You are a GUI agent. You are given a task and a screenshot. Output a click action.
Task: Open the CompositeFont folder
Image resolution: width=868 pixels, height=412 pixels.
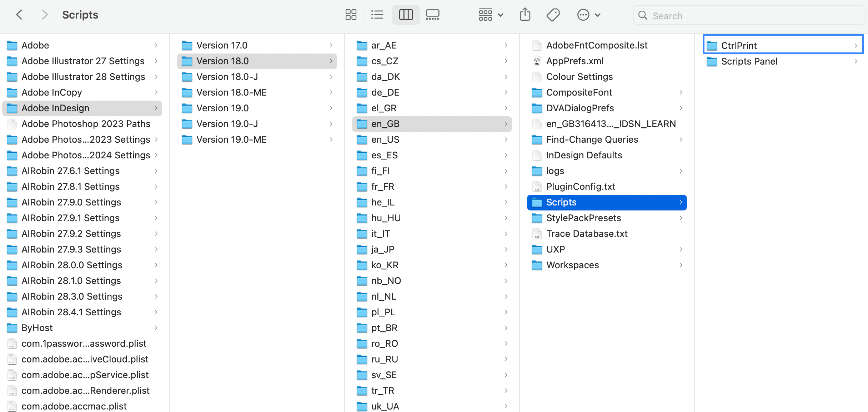607,92
